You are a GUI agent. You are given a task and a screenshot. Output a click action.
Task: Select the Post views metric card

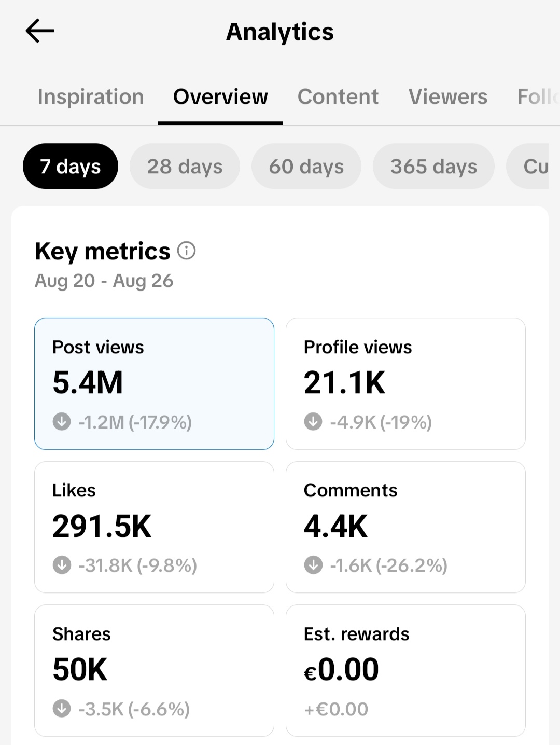click(x=154, y=384)
